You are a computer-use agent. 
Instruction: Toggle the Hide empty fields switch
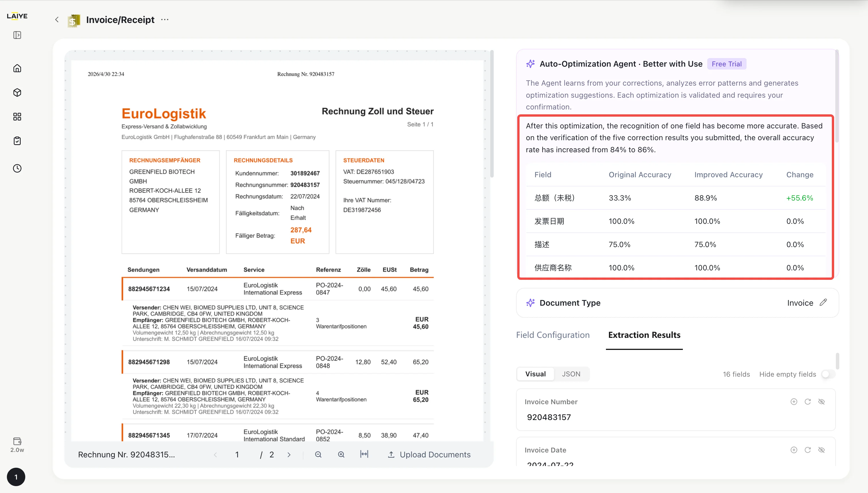point(828,374)
